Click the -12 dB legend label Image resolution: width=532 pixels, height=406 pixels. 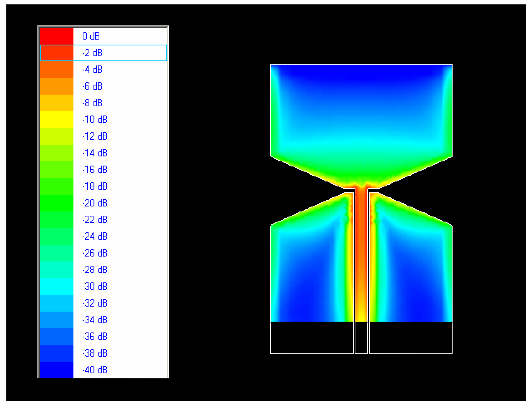click(95, 136)
